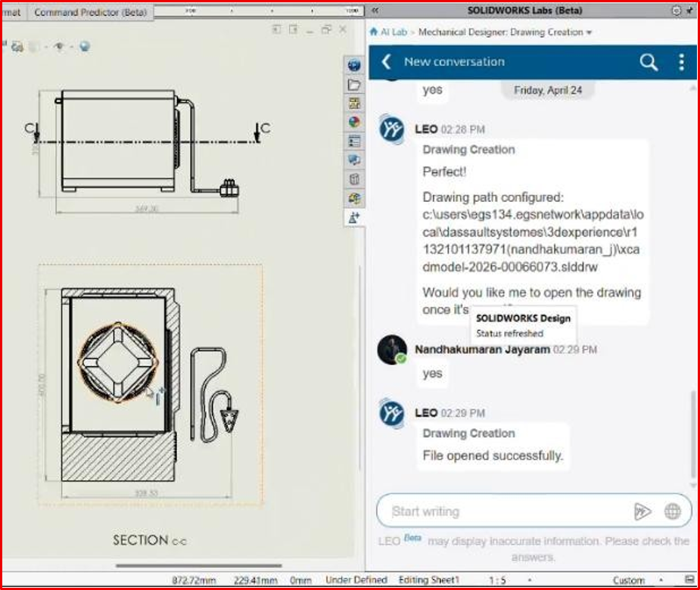This screenshot has width=700, height=590.
Task: Click the globe icon in message box
Action: tap(672, 511)
